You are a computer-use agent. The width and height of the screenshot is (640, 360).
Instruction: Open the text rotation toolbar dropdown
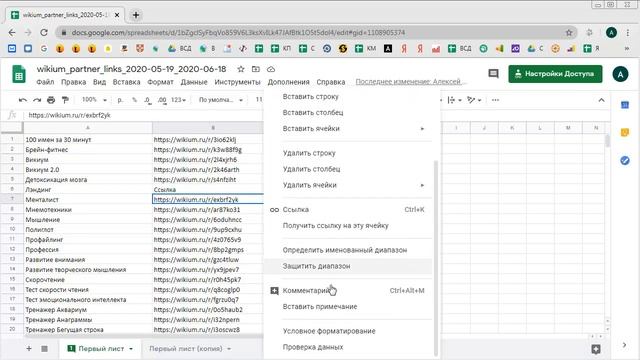pyautogui.click(x=474, y=100)
